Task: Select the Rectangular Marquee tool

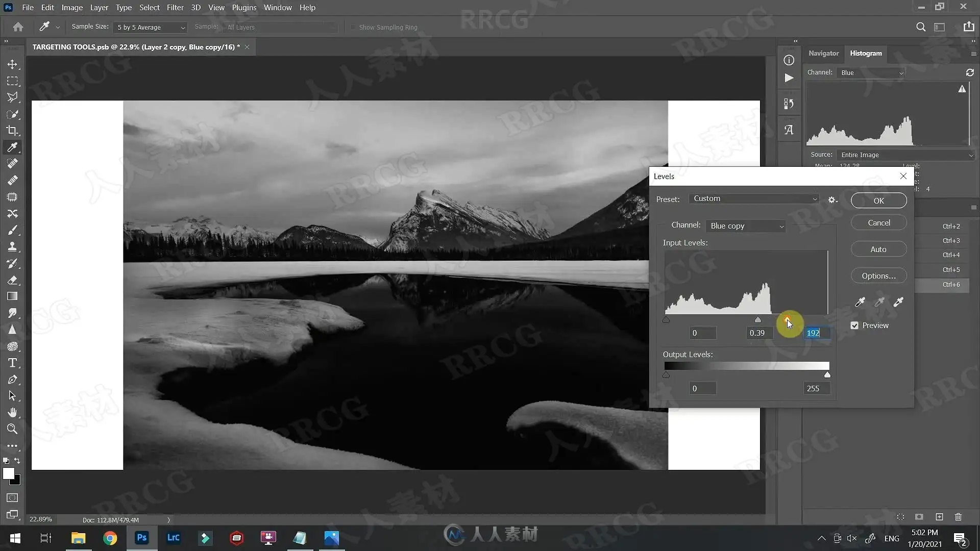Action: point(13,81)
